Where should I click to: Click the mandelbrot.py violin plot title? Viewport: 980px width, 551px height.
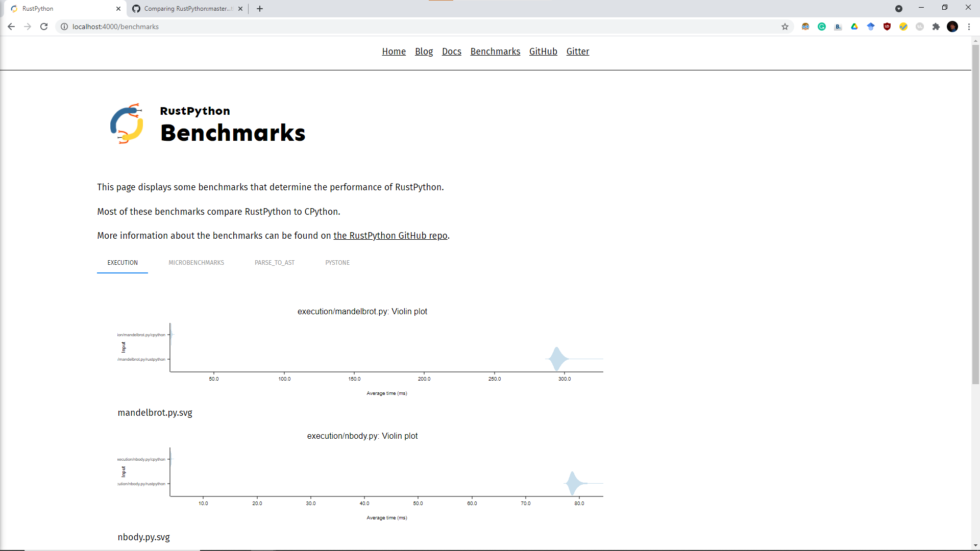[362, 312]
